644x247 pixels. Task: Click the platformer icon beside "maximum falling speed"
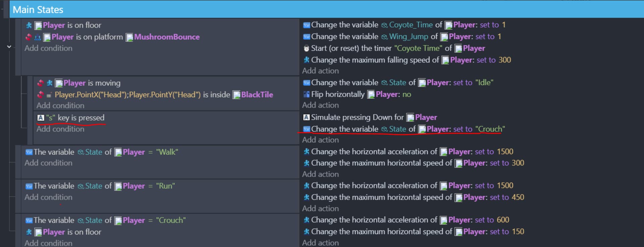(x=306, y=60)
